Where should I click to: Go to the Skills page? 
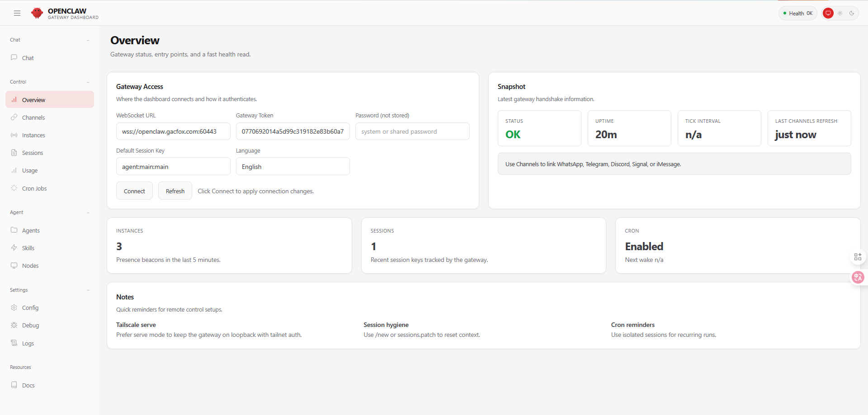pyautogui.click(x=28, y=248)
